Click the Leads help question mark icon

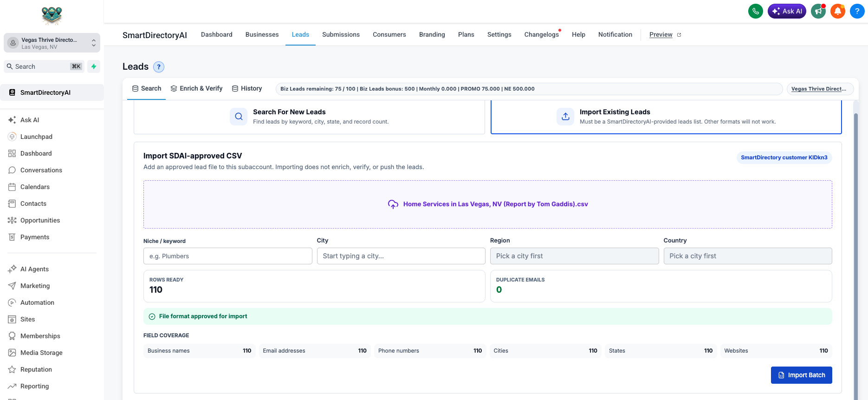coord(159,67)
